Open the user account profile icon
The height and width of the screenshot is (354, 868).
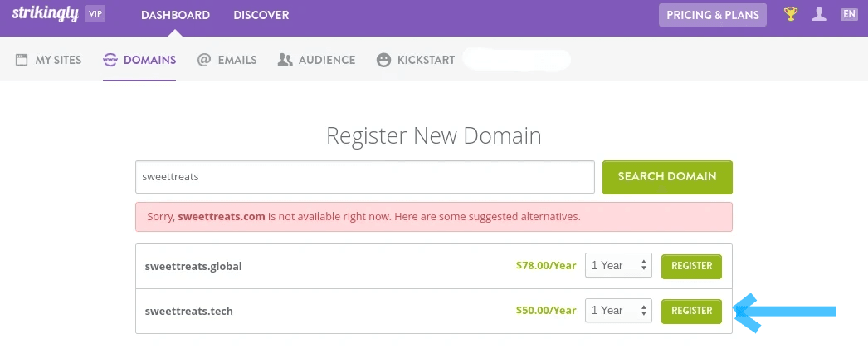[x=819, y=14]
